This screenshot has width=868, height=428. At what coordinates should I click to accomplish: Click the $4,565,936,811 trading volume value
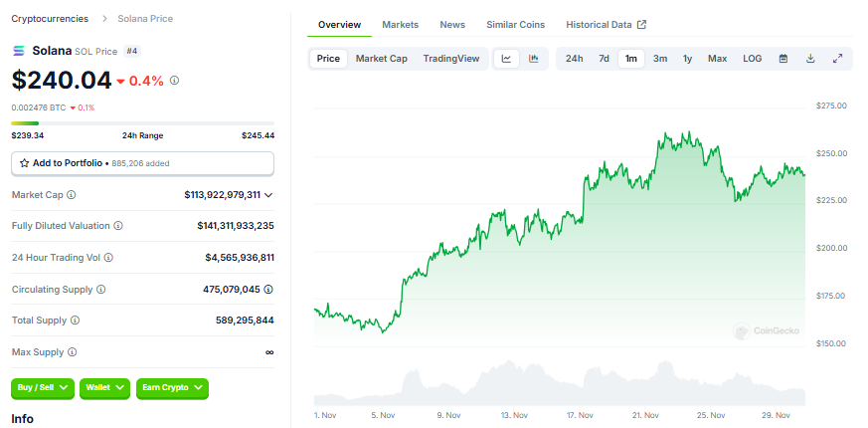tap(240, 258)
